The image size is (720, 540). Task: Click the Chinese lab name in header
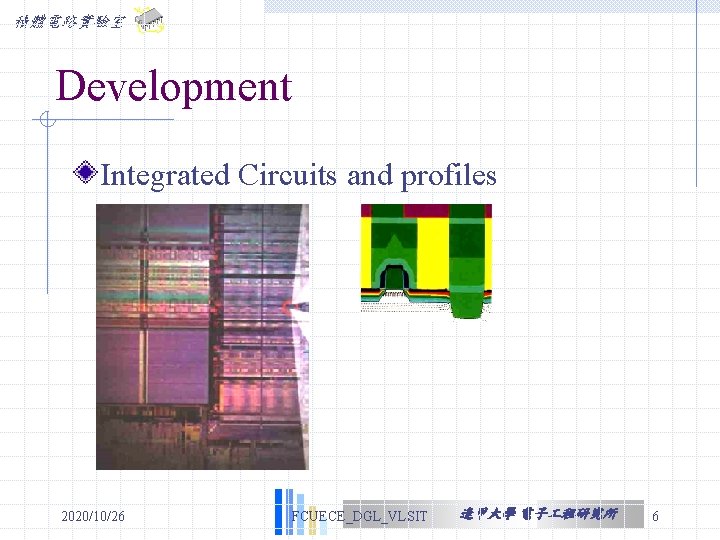click(x=70, y=22)
